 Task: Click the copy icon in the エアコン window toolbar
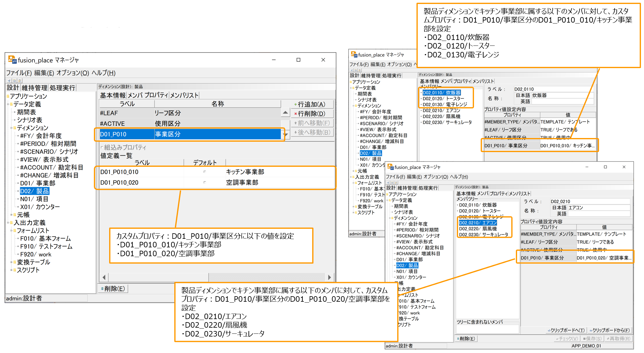point(392,183)
